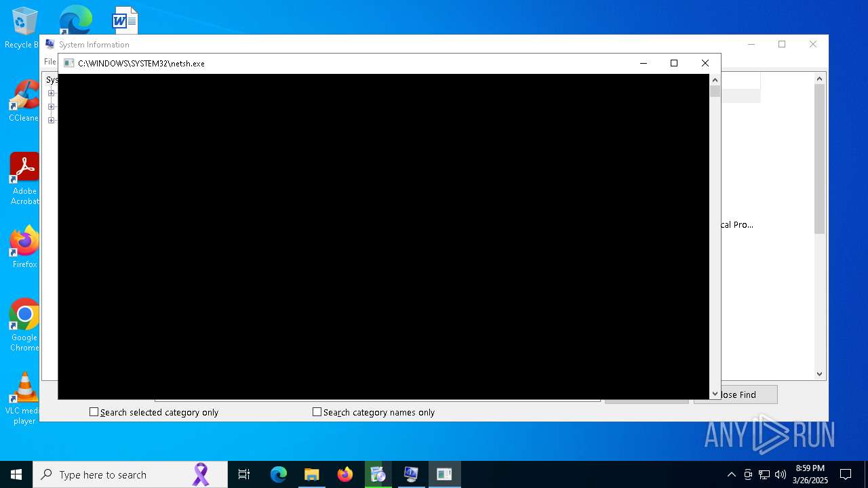The width and height of the screenshot is (868, 488).
Task: Open Task View in the taskbar
Action: [244, 474]
